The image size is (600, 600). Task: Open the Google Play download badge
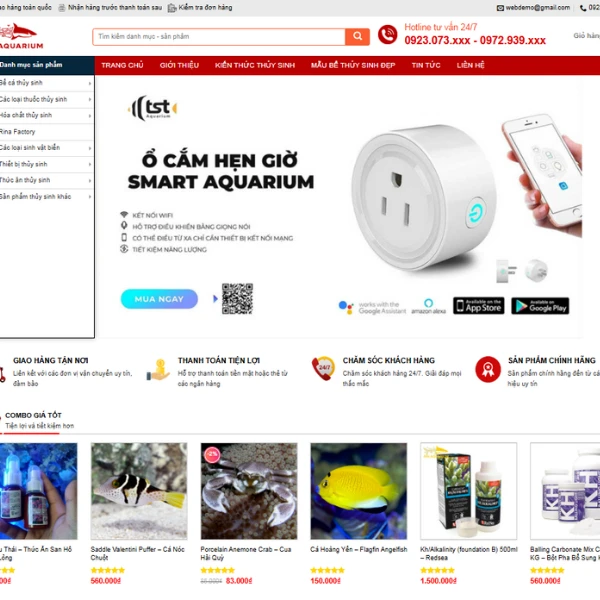(540, 306)
